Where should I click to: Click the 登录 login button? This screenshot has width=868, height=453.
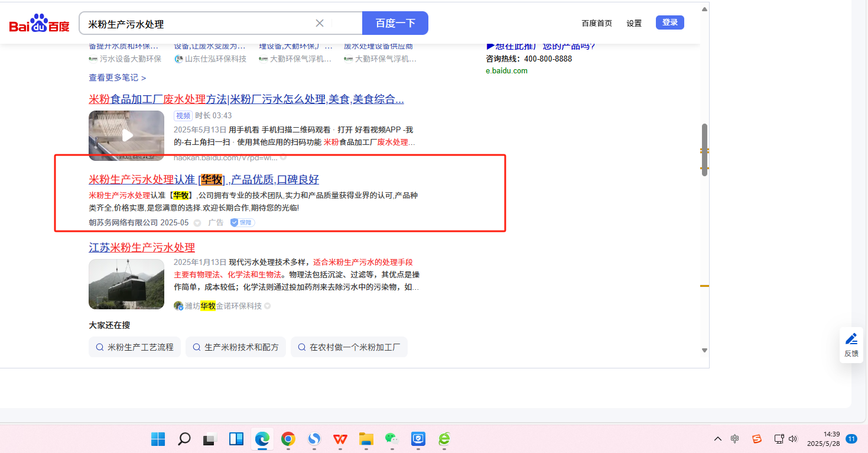tap(669, 22)
